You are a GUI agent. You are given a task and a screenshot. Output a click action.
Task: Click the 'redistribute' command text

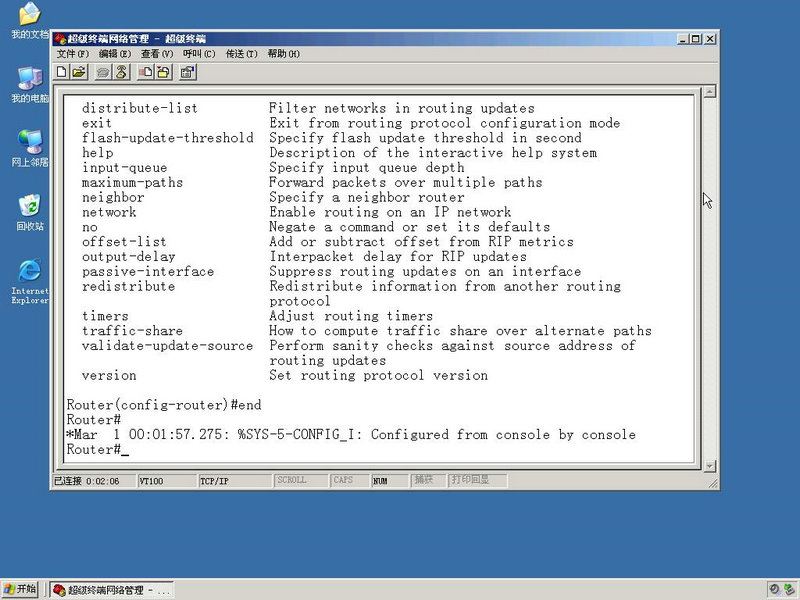[x=128, y=286]
